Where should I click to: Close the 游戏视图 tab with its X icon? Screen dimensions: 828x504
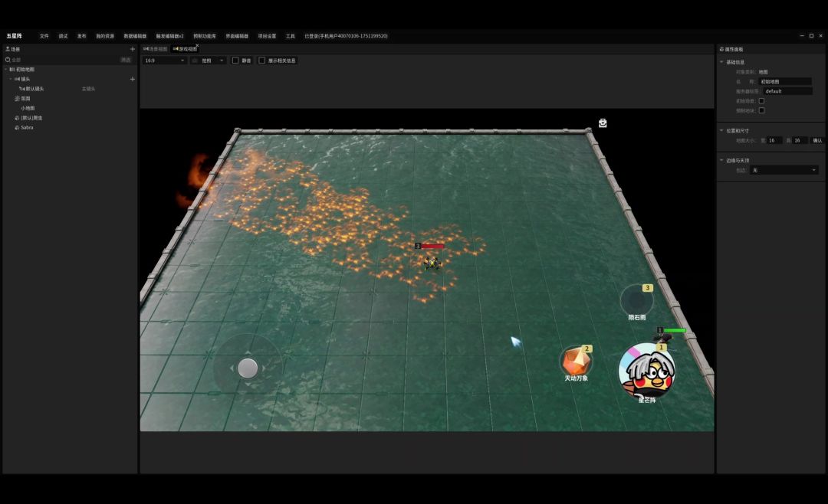coord(196,46)
